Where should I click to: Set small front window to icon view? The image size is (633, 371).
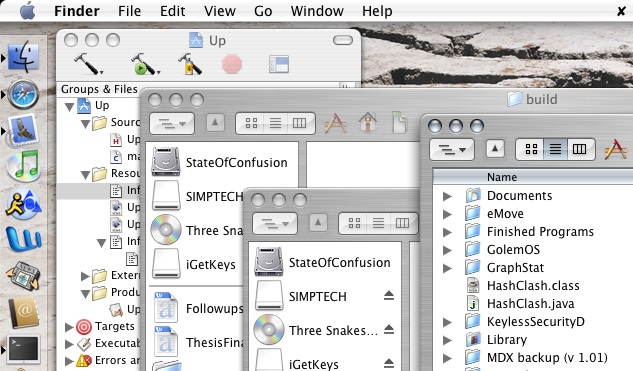(x=354, y=223)
